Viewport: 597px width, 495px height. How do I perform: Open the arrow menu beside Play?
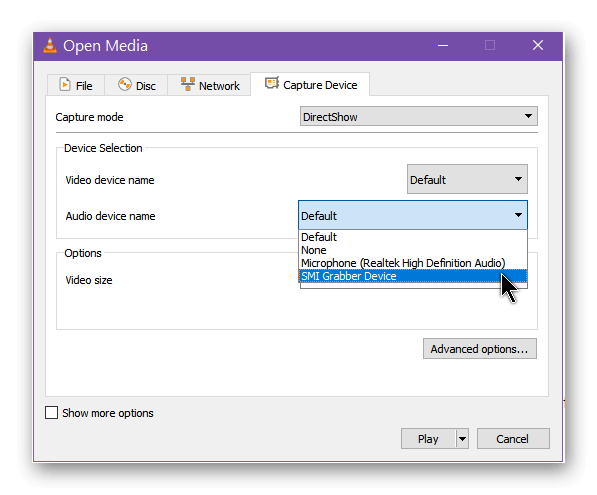coord(462,439)
